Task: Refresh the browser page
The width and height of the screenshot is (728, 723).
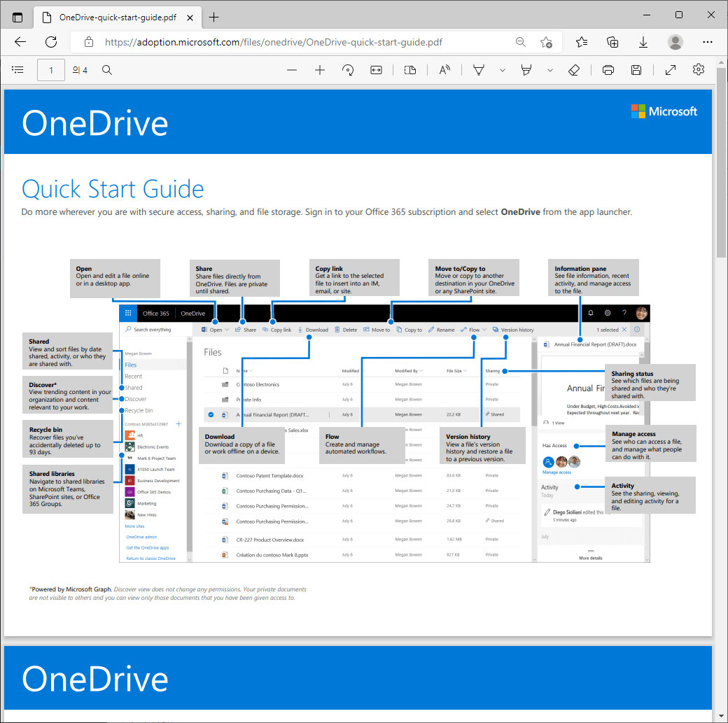Action: (x=51, y=42)
